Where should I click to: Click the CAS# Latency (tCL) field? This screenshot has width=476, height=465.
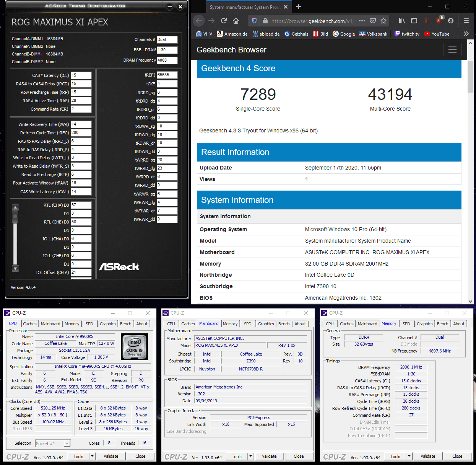coord(81,75)
